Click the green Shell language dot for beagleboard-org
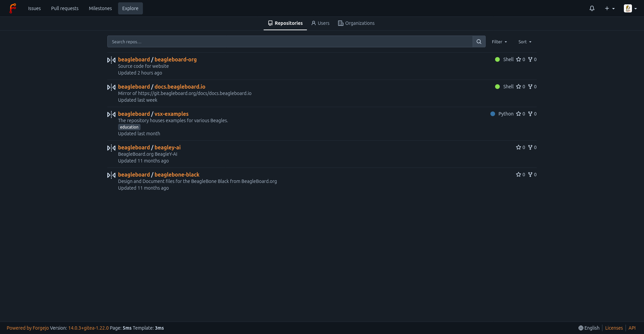 pos(497,59)
